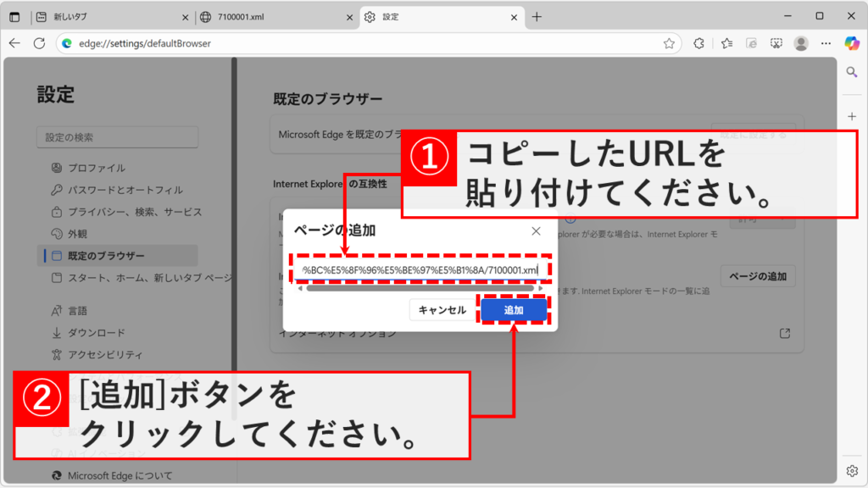
Task: Click the dialog's horizontal scrollbar
Action: pyautogui.click(x=420, y=288)
